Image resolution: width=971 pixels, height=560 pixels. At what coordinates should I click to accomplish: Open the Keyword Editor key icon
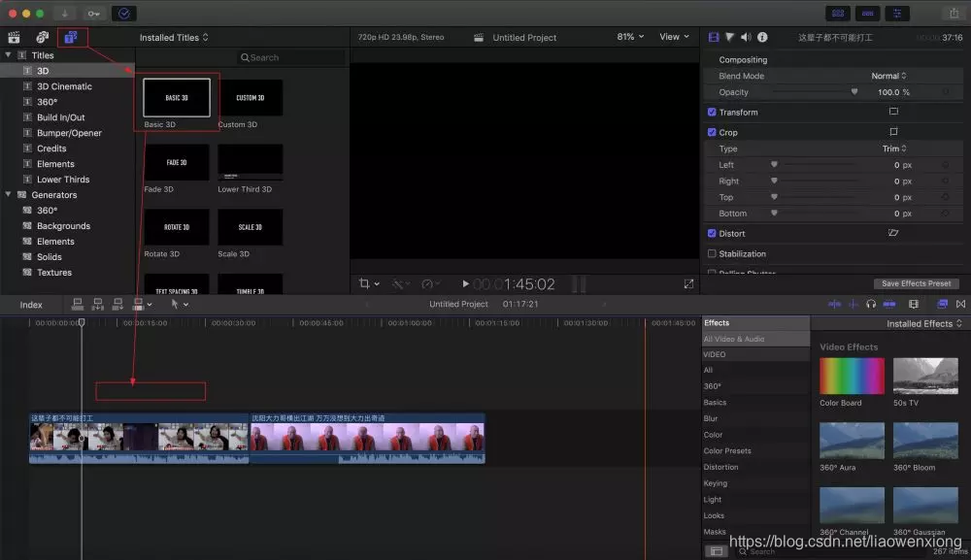[x=93, y=13]
